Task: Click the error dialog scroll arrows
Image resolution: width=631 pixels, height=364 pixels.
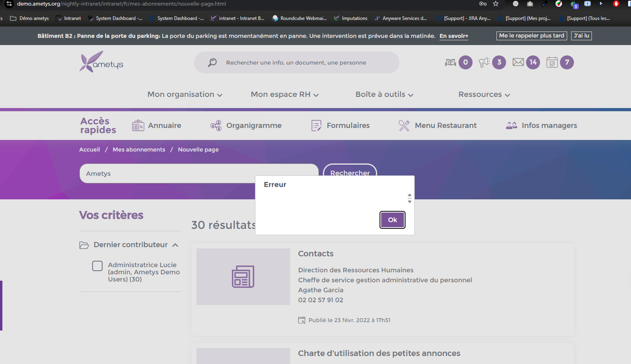Action: click(x=409, y=198)
